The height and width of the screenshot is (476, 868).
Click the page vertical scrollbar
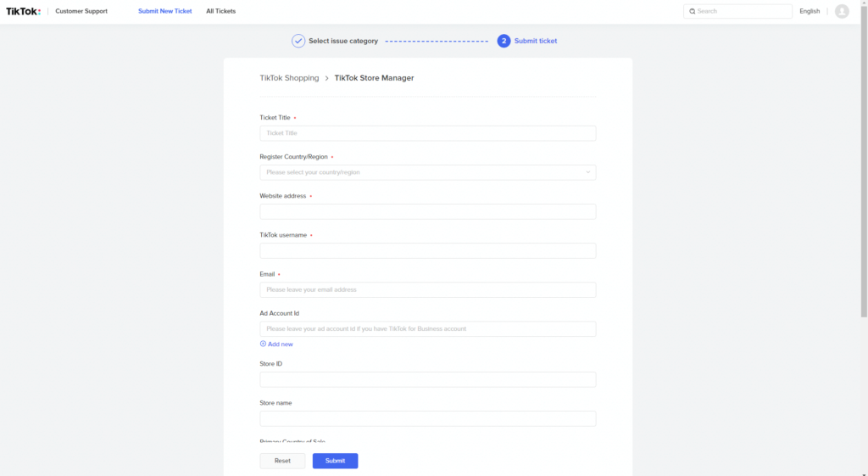[x=864, y=160]
